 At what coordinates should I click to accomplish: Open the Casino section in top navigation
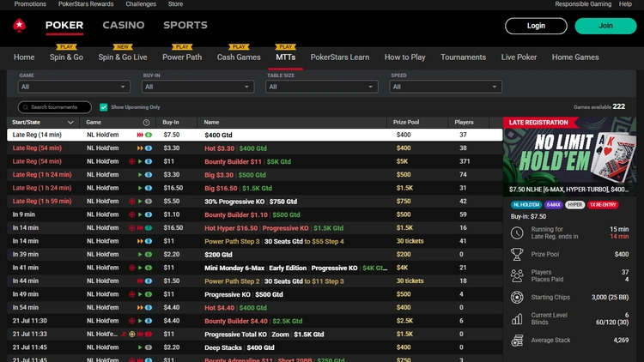tap(124, 26)
